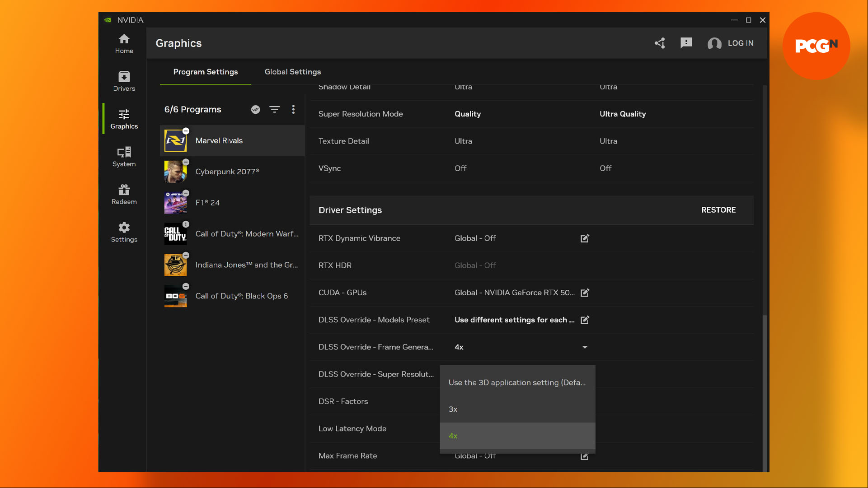Edit the CUDA - GPUs setting
The image size is (868, 488).
pyautogui.click(x=585, y=293)
